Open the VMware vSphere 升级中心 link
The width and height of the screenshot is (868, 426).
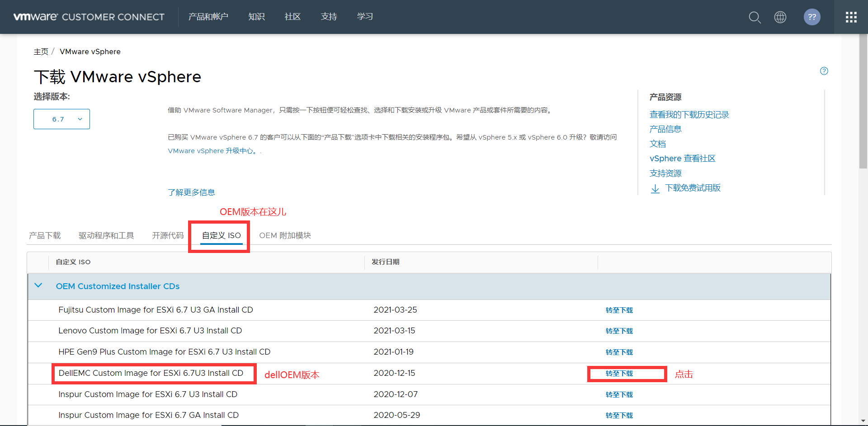tap(211, 151)
